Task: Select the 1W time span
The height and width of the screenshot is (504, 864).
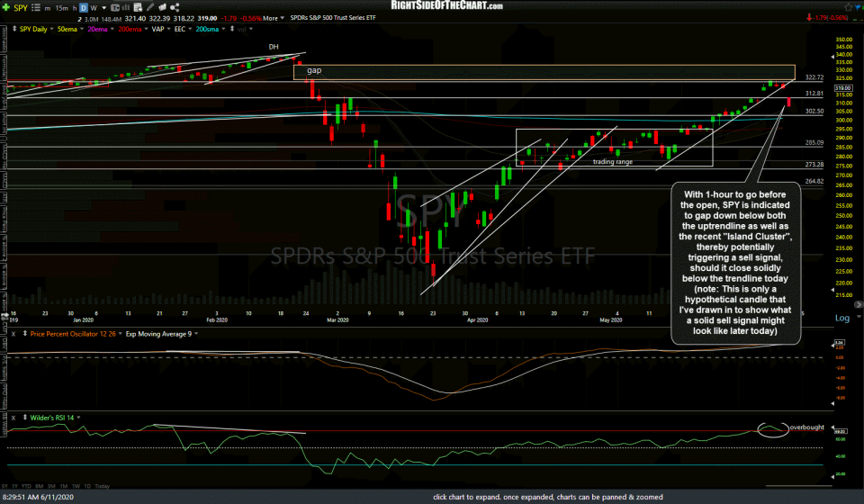Action: coord(76,486)
